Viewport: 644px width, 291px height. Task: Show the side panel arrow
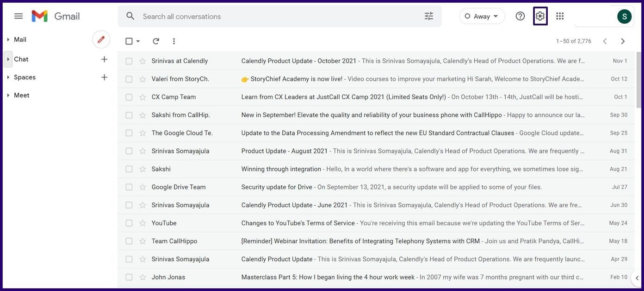(638, 278)
